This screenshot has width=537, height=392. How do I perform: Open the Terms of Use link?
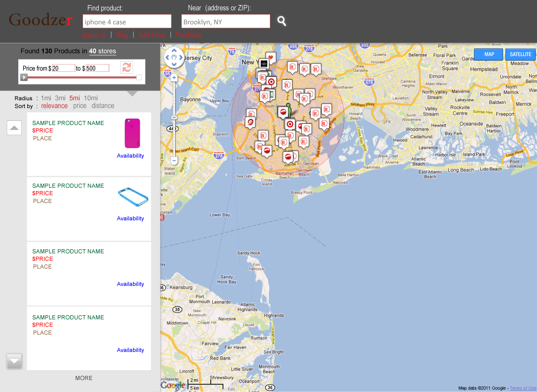point(523,388)
